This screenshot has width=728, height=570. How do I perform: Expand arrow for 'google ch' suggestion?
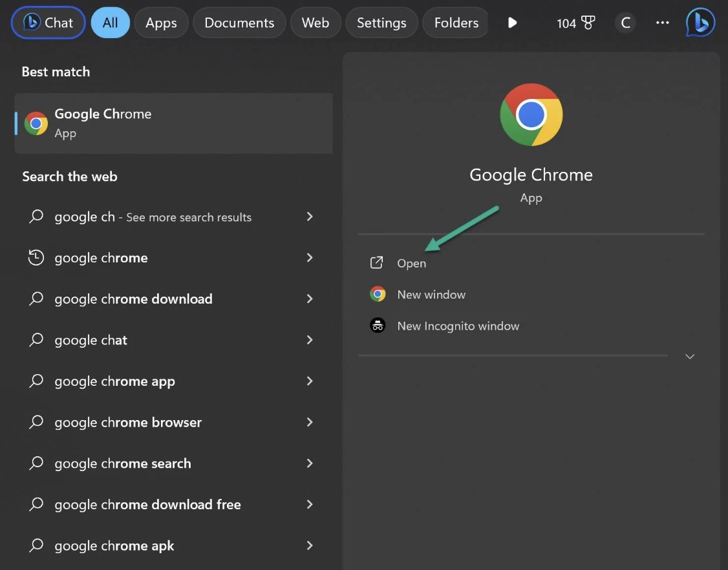click(310, 216)
